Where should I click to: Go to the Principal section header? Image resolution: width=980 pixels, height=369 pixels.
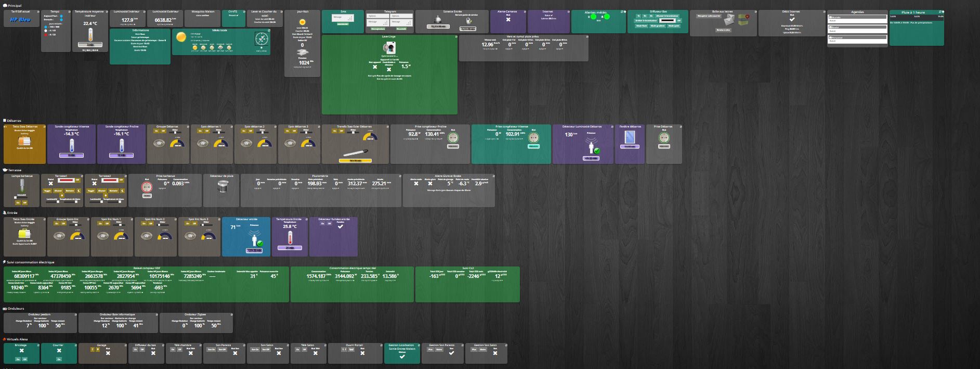pos(15,5)
